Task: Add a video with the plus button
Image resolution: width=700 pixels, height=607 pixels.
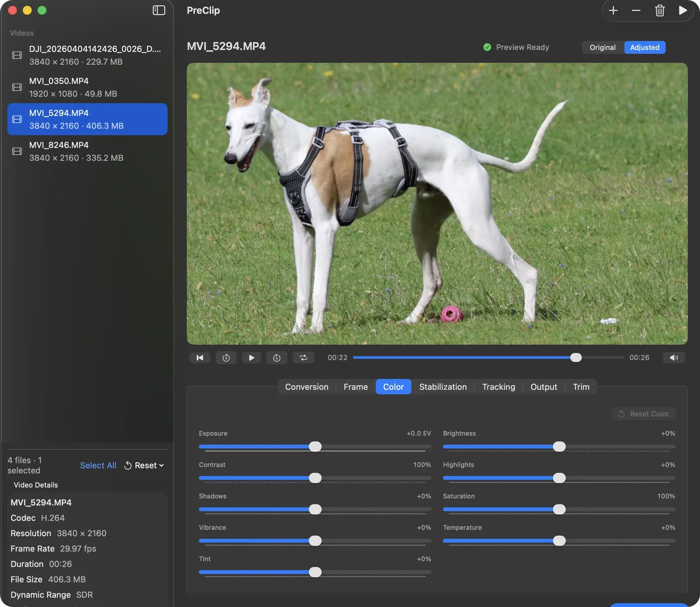Action: click(x=613, y=10)
